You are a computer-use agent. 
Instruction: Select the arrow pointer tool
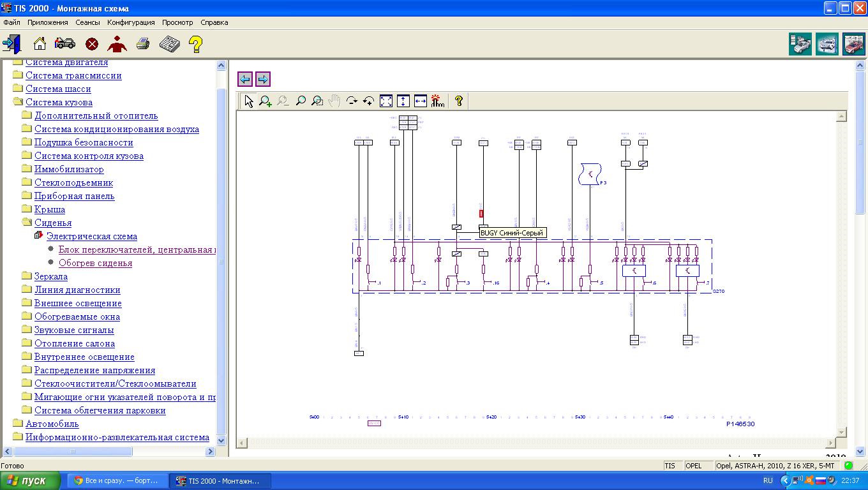click(248, 101)
